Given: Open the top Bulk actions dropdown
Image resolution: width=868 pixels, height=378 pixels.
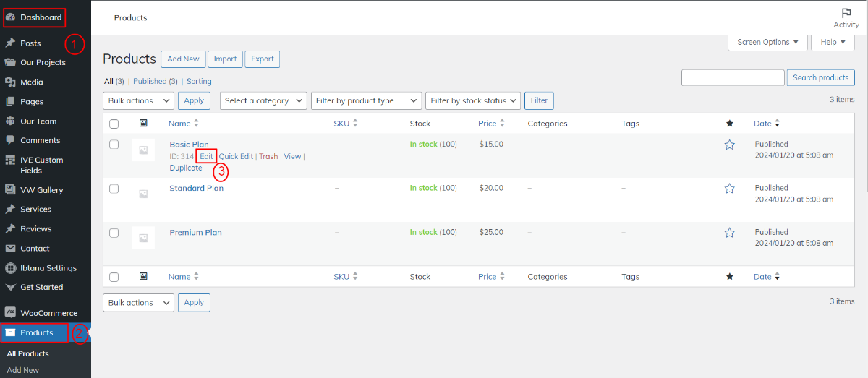Looking at the screenshot, I should click(x=138, y=101).
